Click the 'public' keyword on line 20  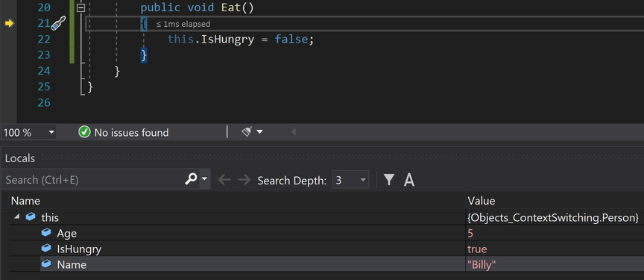tap(160, 8)
